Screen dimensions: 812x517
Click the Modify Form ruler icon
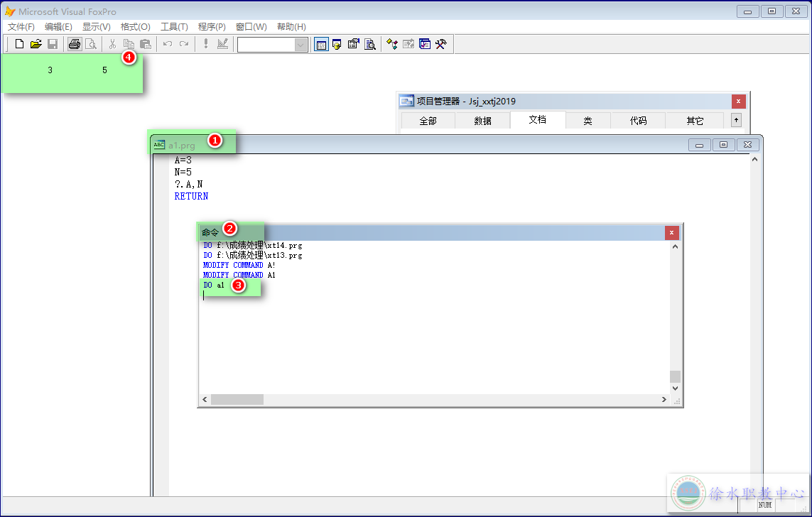(x=222, y=44)
